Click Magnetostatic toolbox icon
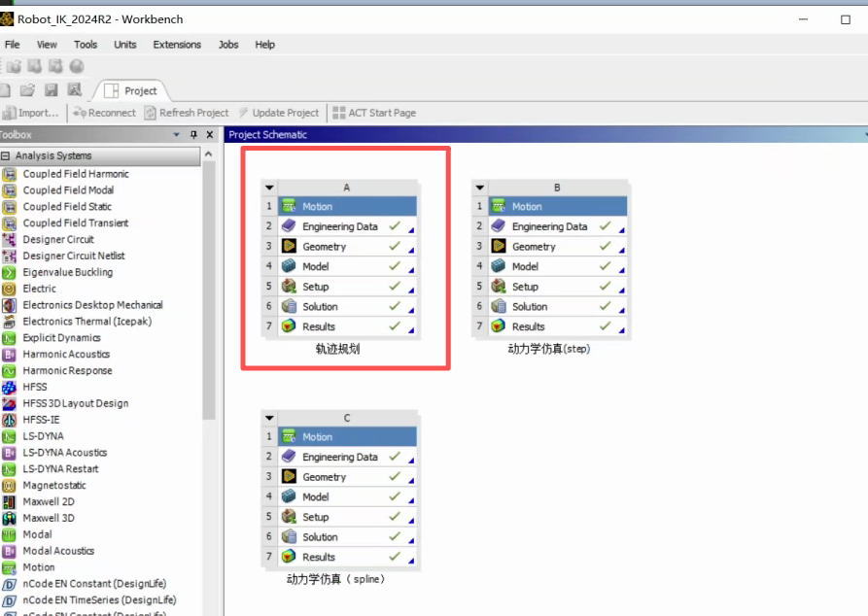The image size is (868, 616). click(x=10, y=486)
